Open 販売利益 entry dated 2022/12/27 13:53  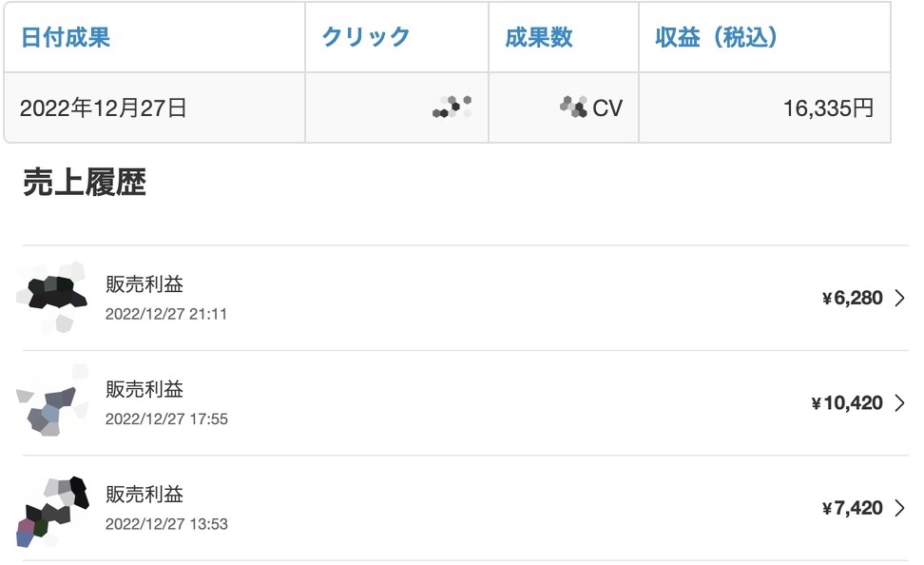tap(466, 508)
